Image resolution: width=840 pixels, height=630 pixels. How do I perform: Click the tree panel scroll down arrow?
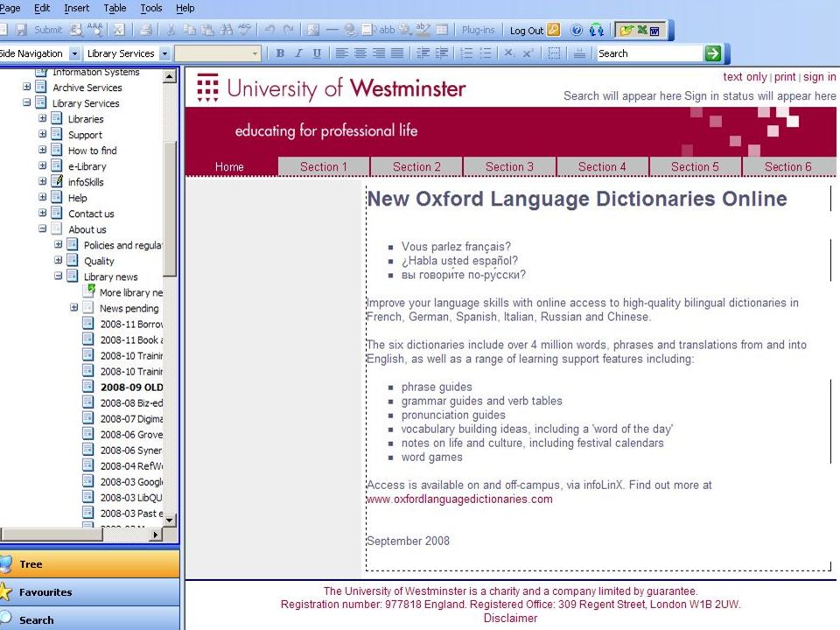click(x=170, y=520)
